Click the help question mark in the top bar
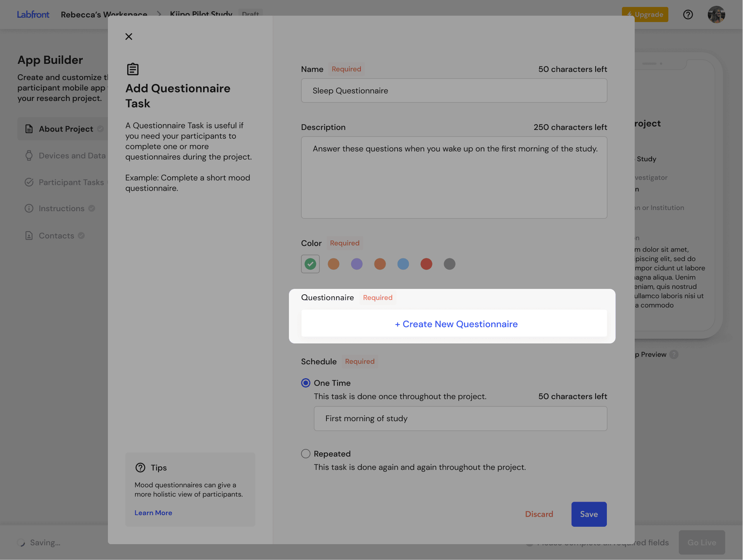Screen dimensions: 743x560 pyautogui.click(x=688, y=14)
